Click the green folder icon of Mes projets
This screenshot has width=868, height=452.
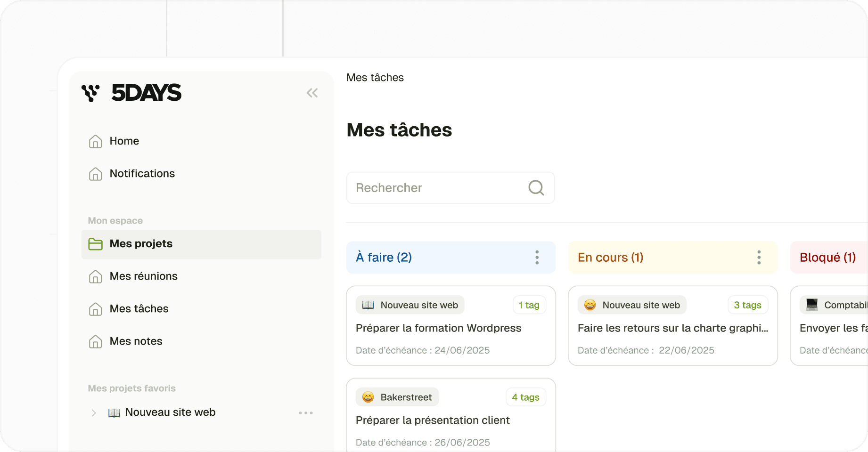click(x=95, y=244)
